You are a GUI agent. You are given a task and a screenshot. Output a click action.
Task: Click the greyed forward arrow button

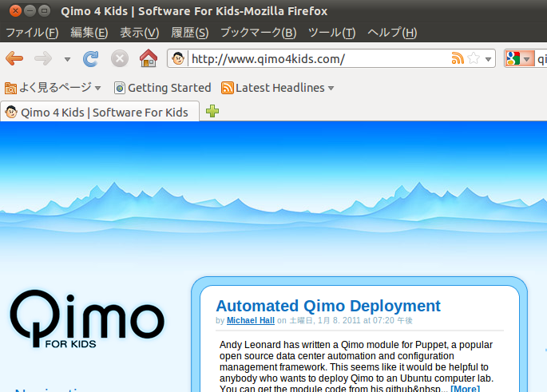[x=43, y=58]
